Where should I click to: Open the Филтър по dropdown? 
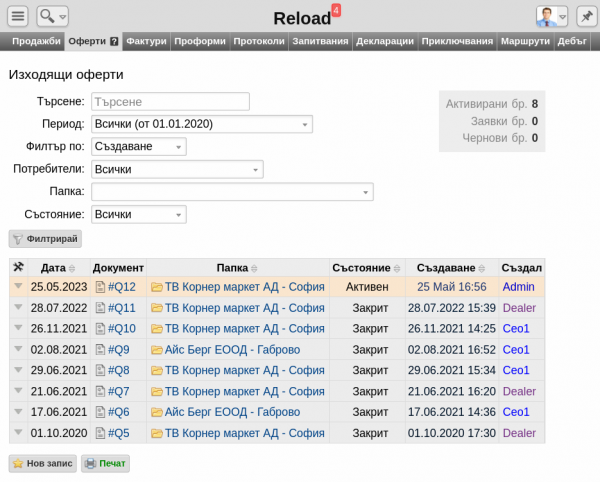(x=138, y=147)
